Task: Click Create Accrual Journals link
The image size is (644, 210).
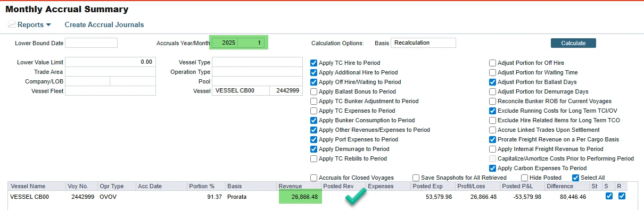Action: (104, 24)
